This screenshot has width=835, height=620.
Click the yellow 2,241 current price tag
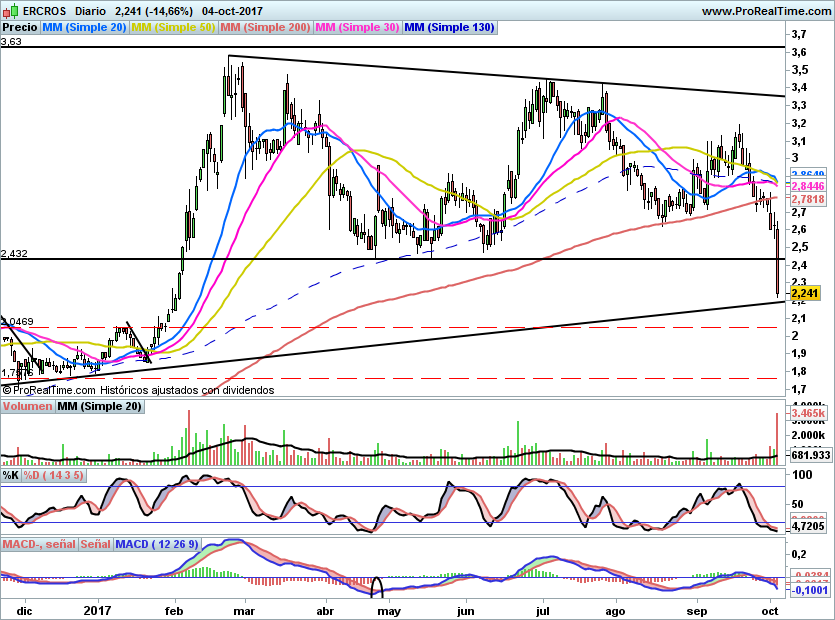pyautogui.click(x=805, y=293)
